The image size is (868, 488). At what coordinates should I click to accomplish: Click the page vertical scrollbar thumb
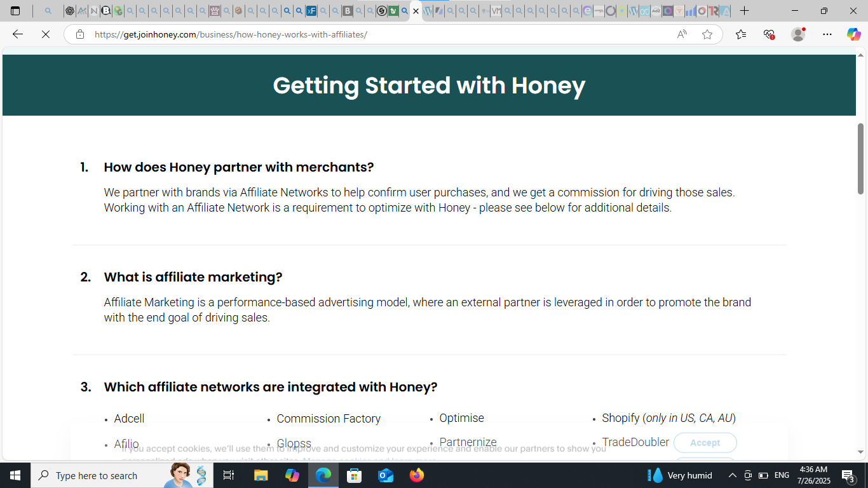point(860,159)
